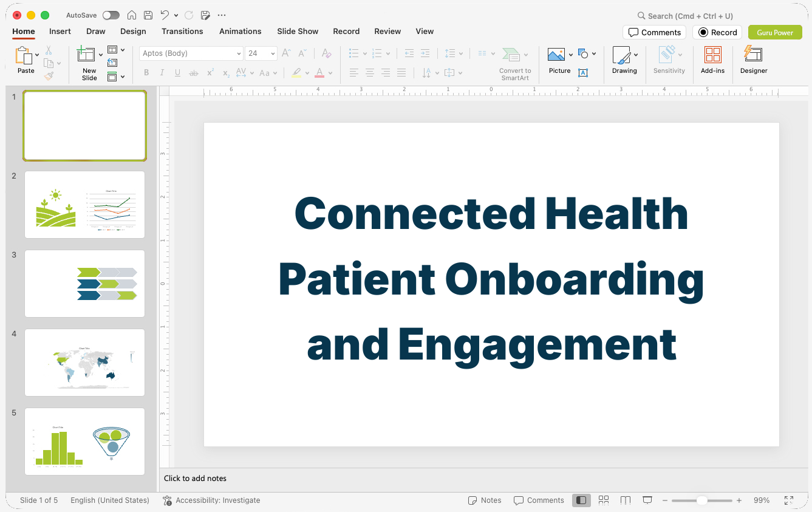Screen dimensions: 812x512
Task: Click the Comments button at top right
Action: [x=654, y=32]
